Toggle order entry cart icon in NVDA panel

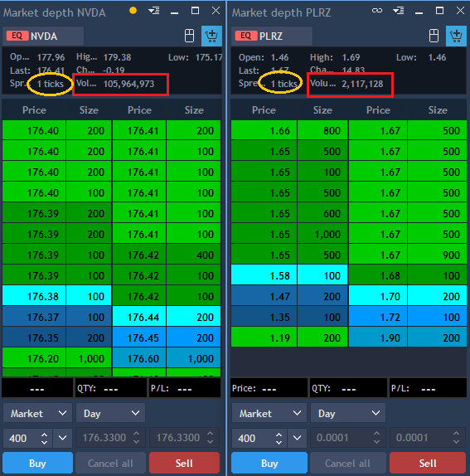(211, 36)
